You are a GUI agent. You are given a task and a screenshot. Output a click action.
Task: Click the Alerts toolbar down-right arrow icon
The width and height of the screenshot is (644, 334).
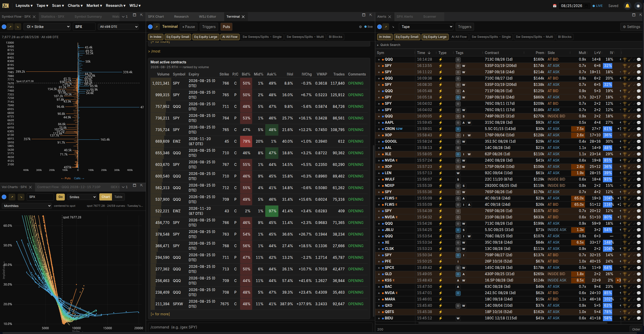pyautogui.click(x=393, y=27)
